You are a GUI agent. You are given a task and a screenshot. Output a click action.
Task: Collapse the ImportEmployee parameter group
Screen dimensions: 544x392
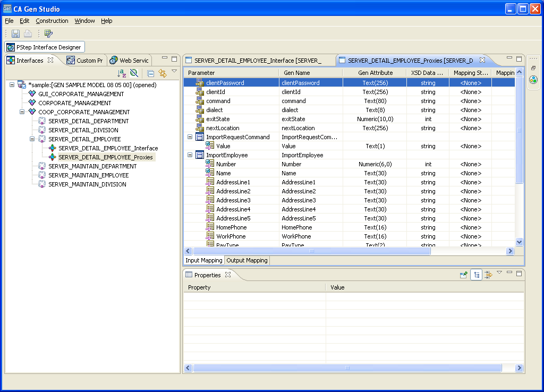coord(190,155)
